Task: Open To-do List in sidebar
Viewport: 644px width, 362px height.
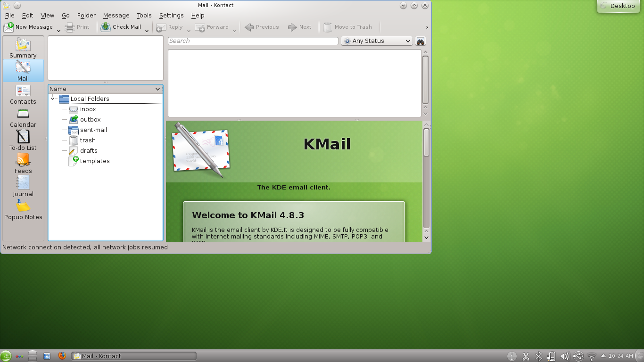Action: pyautogui.click(x=23, y=140)
